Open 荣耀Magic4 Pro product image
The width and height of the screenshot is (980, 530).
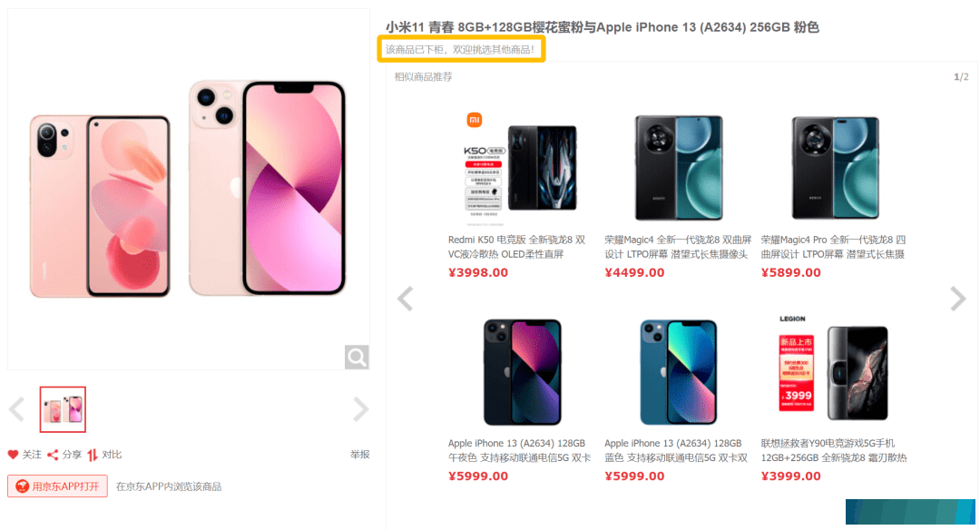click(835, 168)
